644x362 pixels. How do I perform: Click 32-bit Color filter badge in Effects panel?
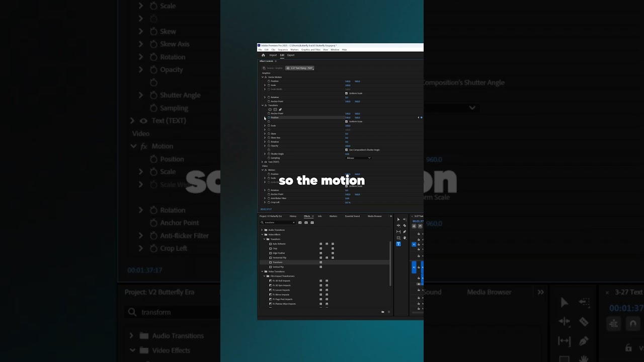[306, 222]
